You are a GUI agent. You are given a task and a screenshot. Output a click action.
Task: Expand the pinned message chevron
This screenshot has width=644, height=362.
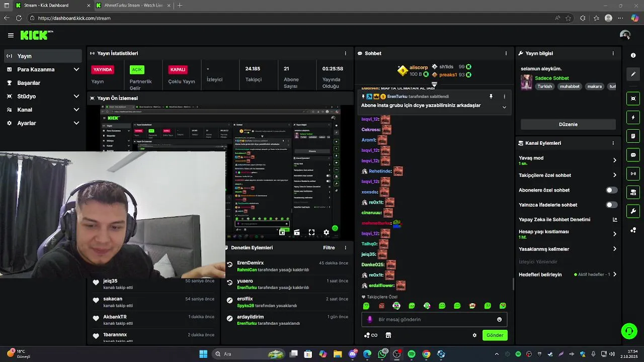(504, 107)
